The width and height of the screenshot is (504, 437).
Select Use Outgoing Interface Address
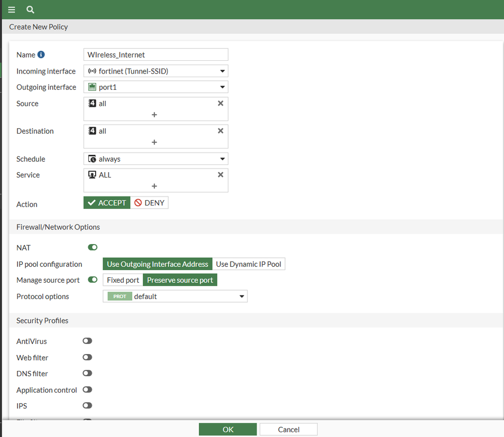click(158, 264)
